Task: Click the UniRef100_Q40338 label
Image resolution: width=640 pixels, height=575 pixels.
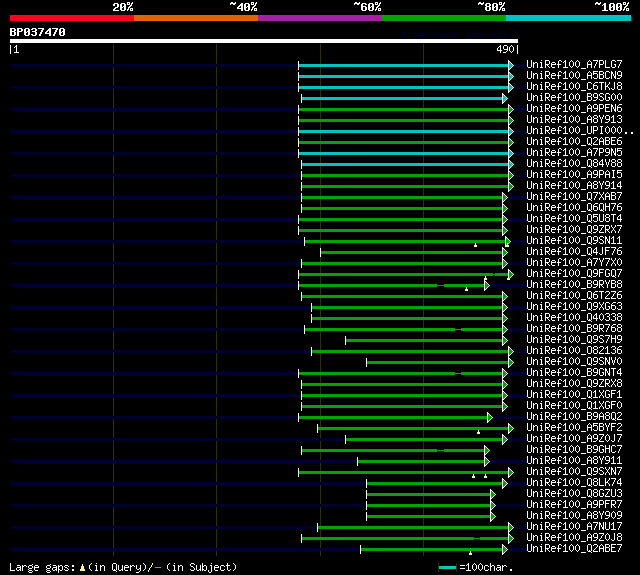Action: click(574, 318)
